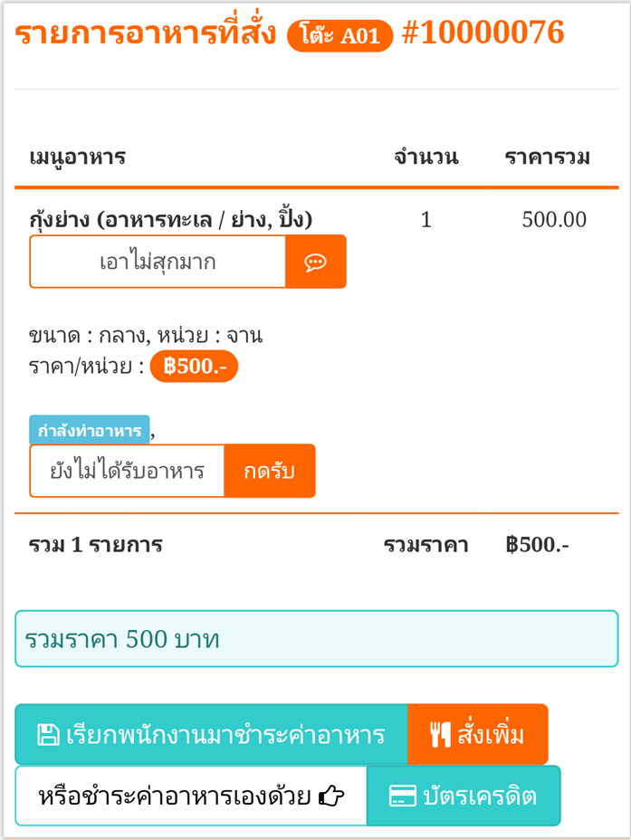Click the order number #10000076
The height and width of the screenshot is (840, 631).
(x=483, y=33)
